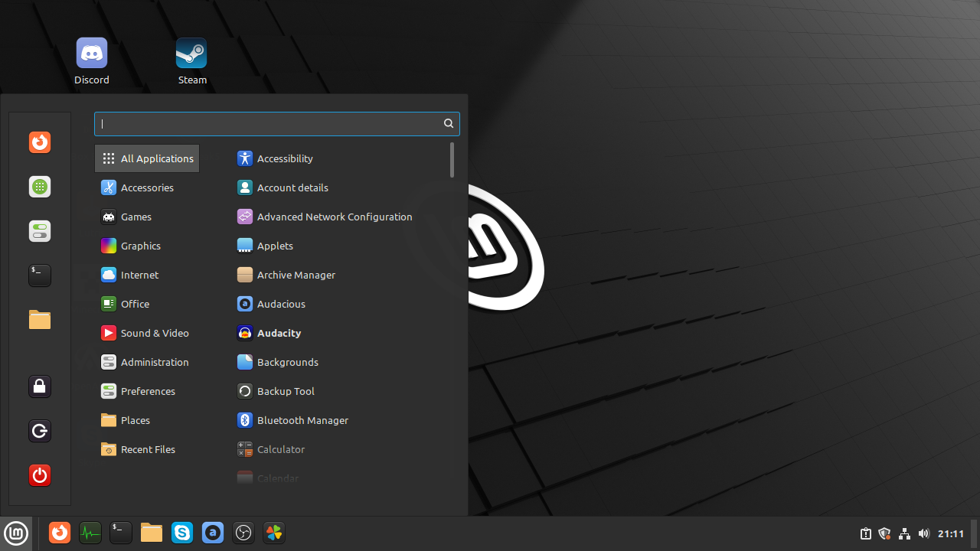Screen dimensions: 980x551
Task: Select the Graphics category
Action: (x=147, y=246)
